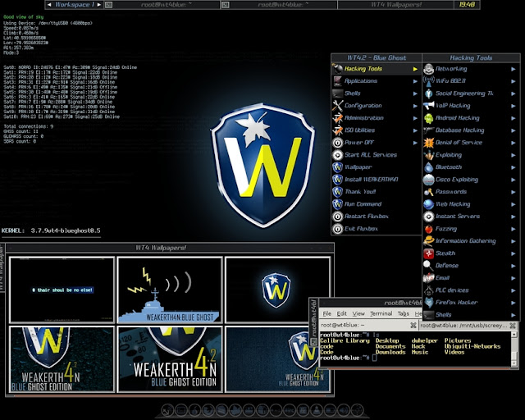Select the Passwords key icon
Screen dimensions: 525x420
pos(428,192)
